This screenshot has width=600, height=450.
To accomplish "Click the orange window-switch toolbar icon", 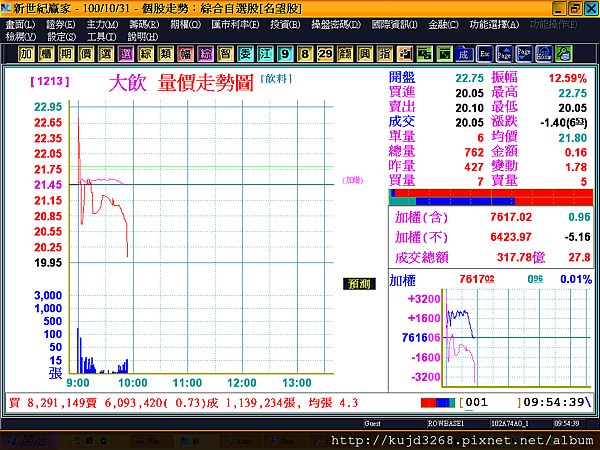I will (404, 54).
